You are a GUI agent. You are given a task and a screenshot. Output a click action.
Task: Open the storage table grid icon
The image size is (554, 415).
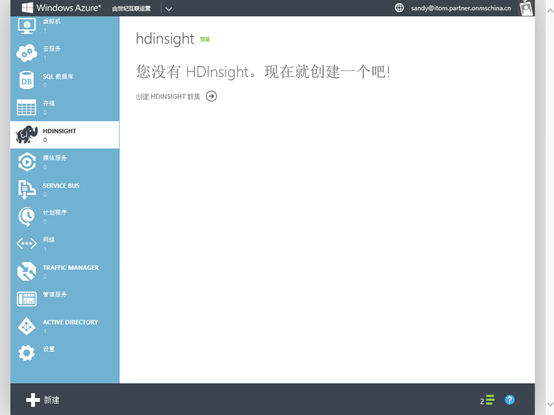[26, 107]
